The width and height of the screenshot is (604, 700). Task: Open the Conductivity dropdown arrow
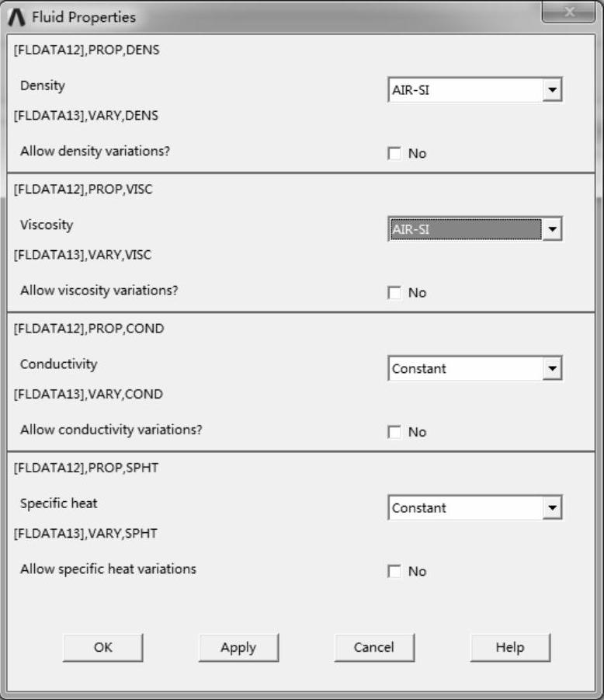click(552, 368)
